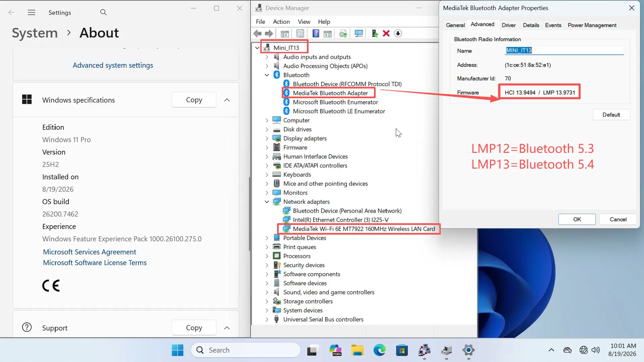Click the Support question-mark icon in Settings
The height and width of the screenshot is (362, 644).
[x=27, y=327]
